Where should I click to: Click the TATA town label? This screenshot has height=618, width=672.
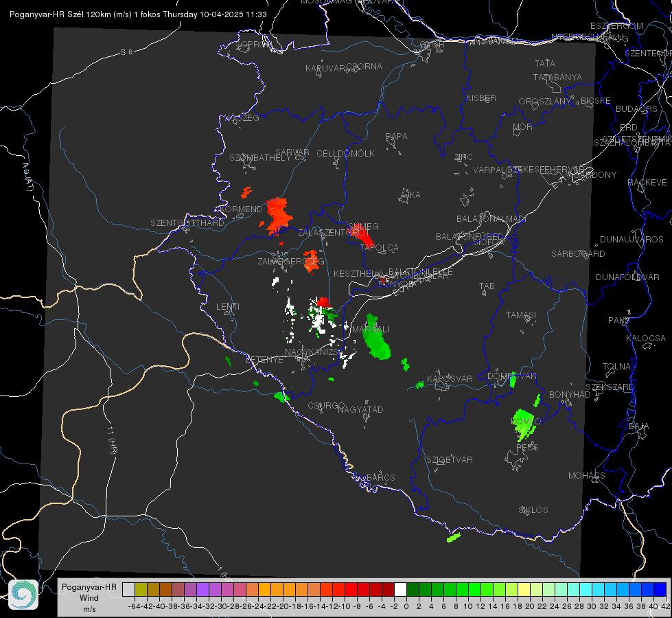click(545, 63)
